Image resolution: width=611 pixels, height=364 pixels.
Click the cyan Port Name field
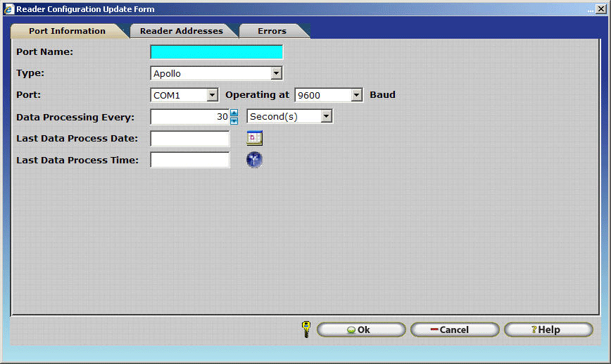(x=216, y=52)
